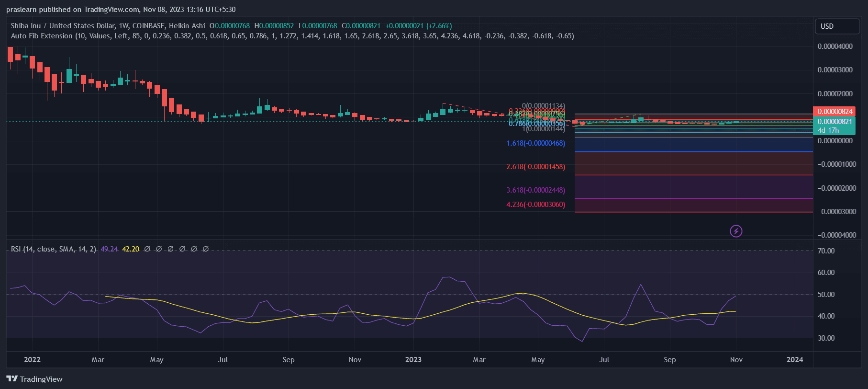Click the 2024 label on time axis

pyautogui.click(x=795, y=360)
